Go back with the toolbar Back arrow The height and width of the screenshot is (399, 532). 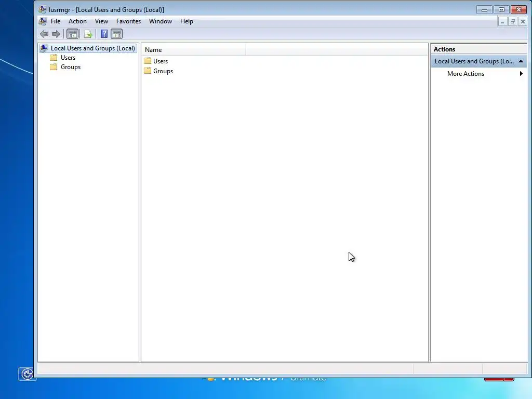click(x=44, y=34)
